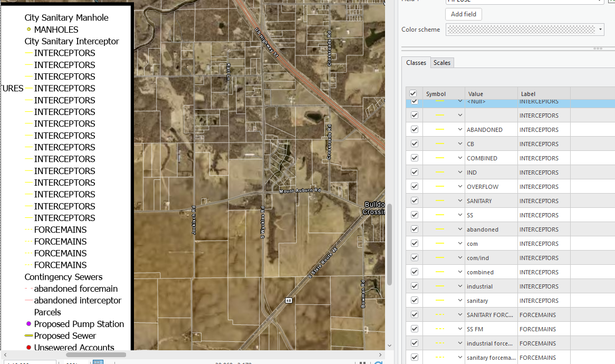
Task: Click dashed symbol for SS FM row
Action: 440,329
